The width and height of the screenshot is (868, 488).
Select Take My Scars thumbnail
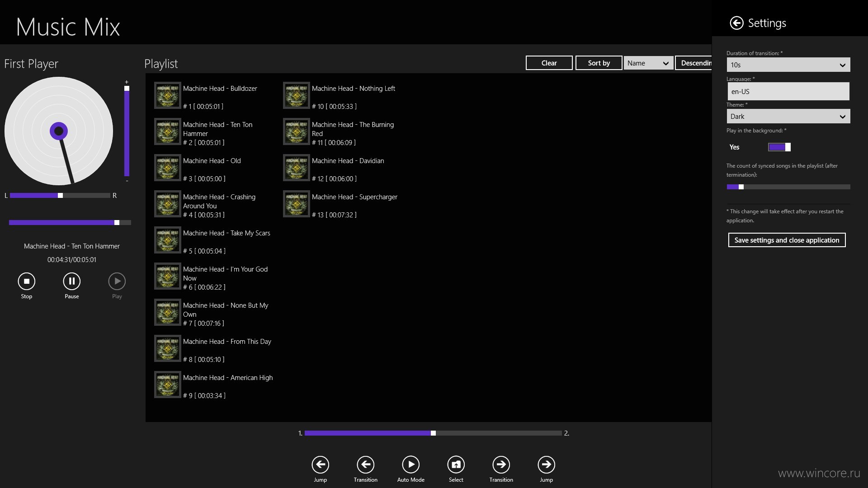point(168,240)
